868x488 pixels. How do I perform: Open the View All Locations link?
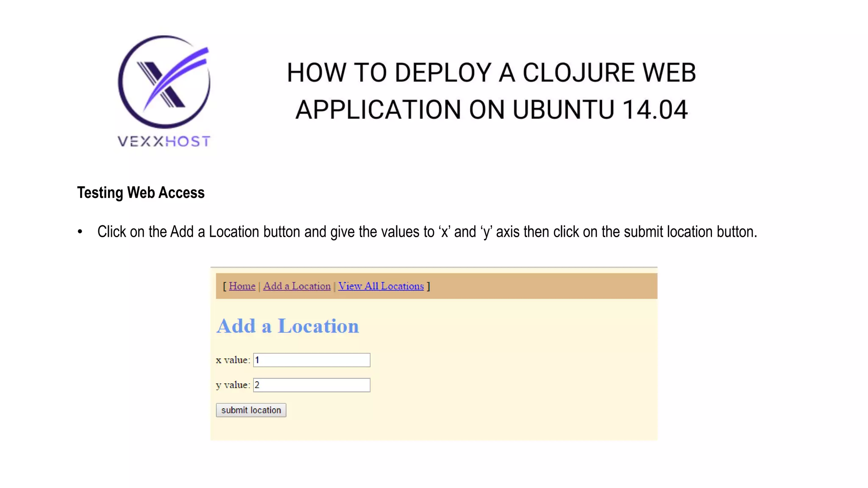point(381,286)
